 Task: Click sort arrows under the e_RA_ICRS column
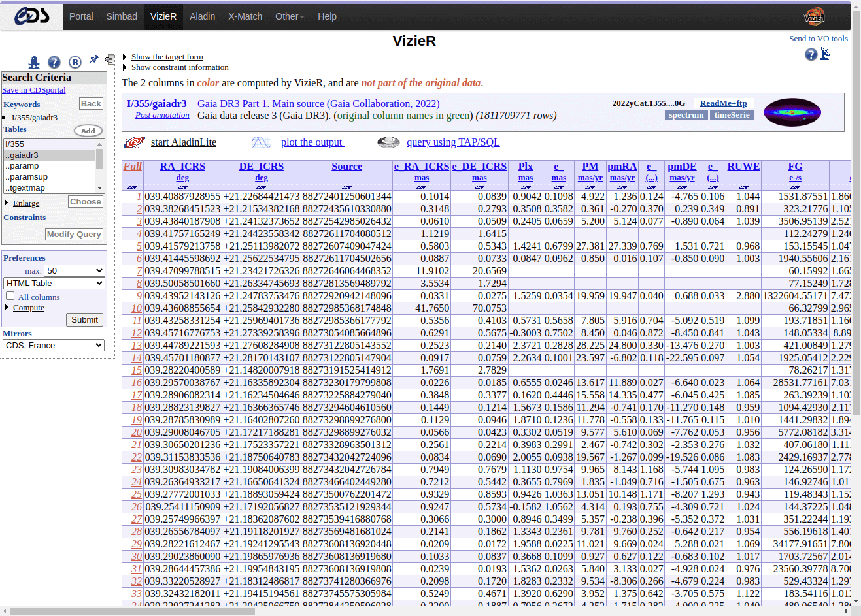point(421,187)
